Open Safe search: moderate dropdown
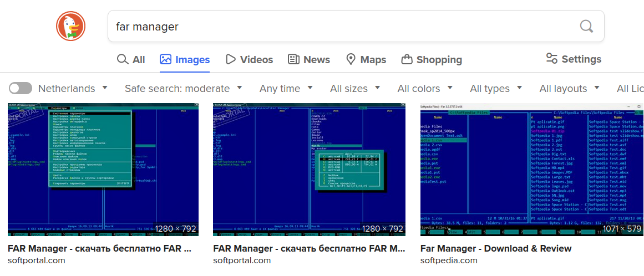The image size is (644, 276). click(x=184, y=88)
